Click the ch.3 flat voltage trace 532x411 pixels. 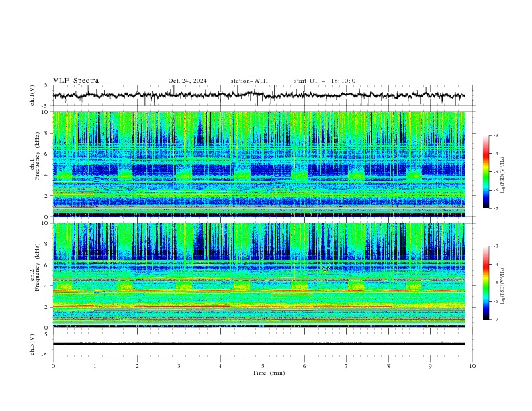point(259,344)
